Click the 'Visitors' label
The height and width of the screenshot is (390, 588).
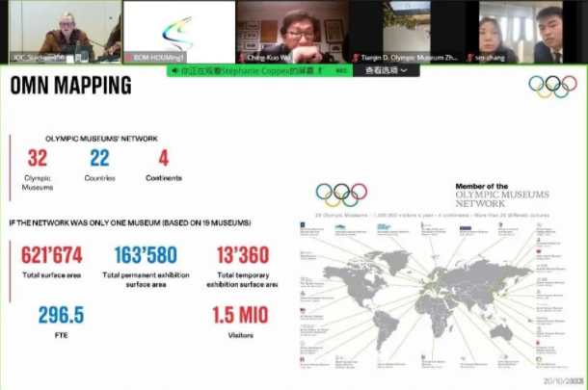[241, 335]
